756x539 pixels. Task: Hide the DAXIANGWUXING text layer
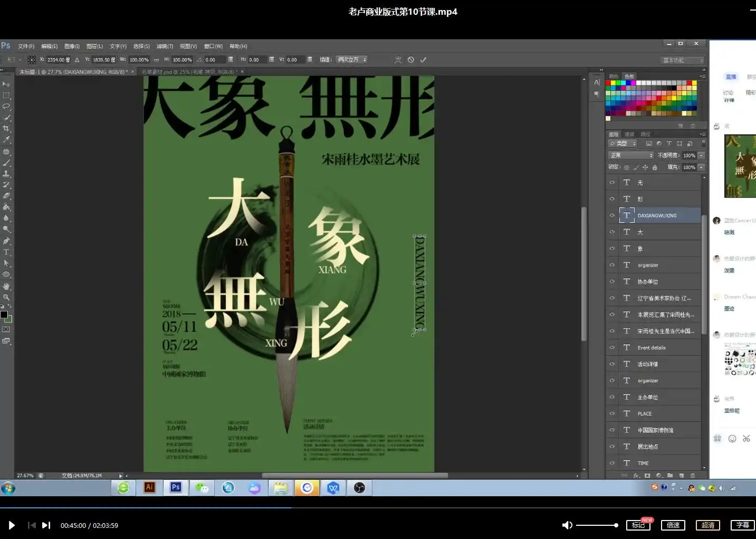click(x=612, y=215)
